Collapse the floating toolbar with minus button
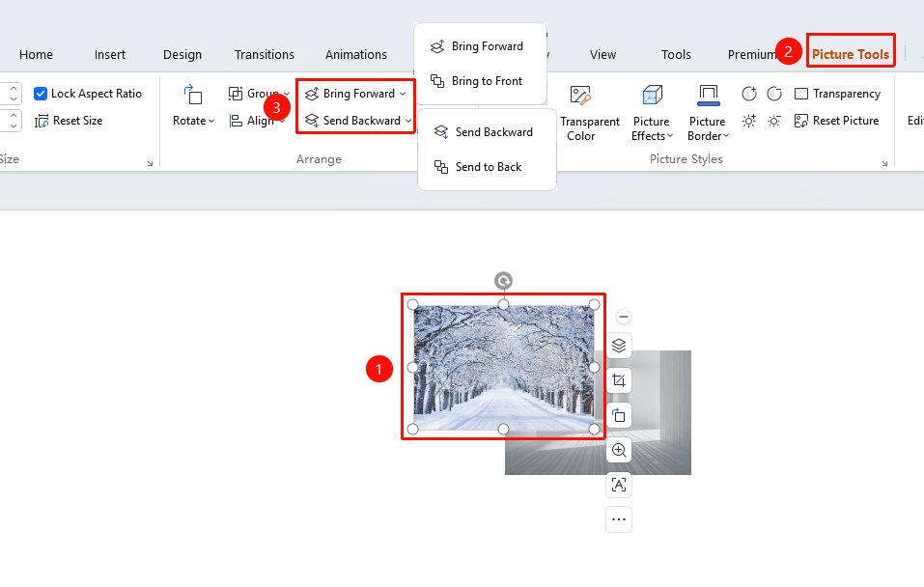924x587 pixels. [x=624, y=317]
